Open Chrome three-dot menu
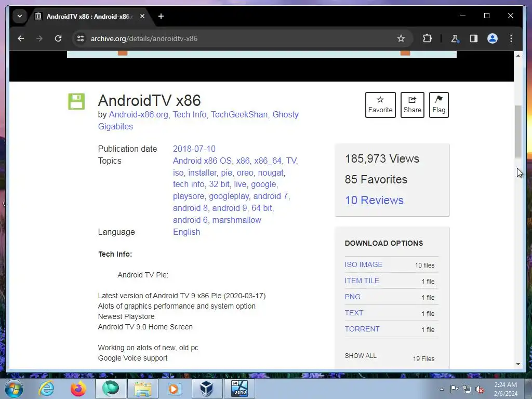532x399 pixels. click(x=511, y=38)
